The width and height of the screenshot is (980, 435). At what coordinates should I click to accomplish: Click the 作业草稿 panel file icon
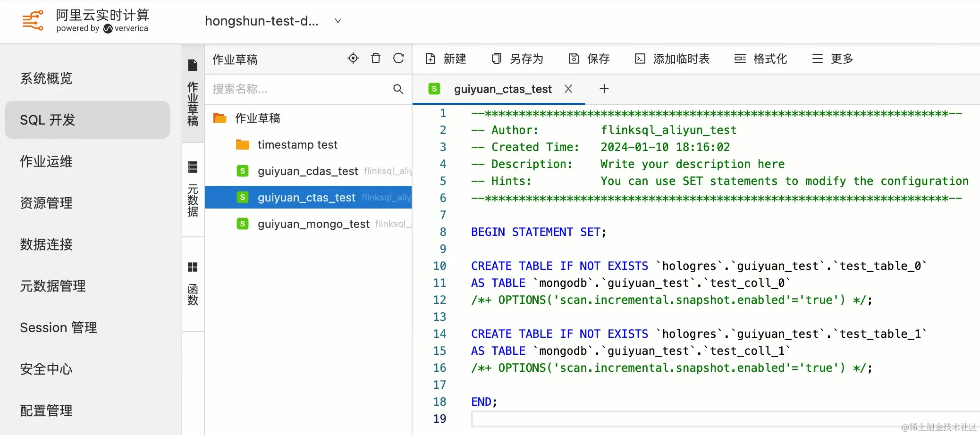[x=193, y=65]
